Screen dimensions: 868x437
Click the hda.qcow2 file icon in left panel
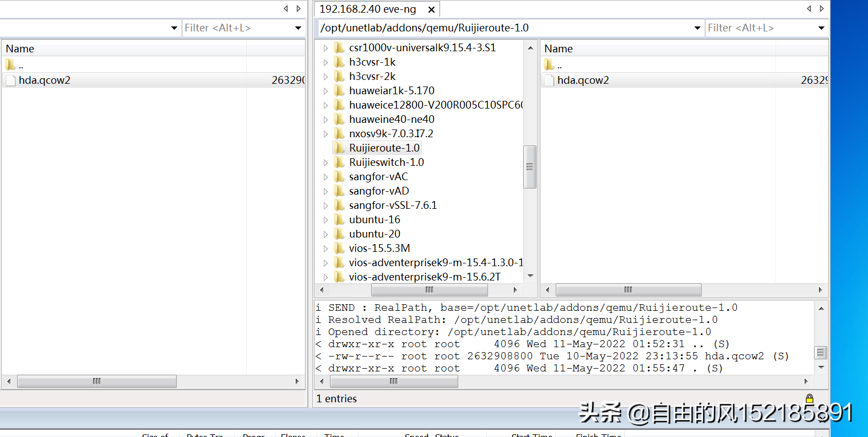tap(10, 80)
